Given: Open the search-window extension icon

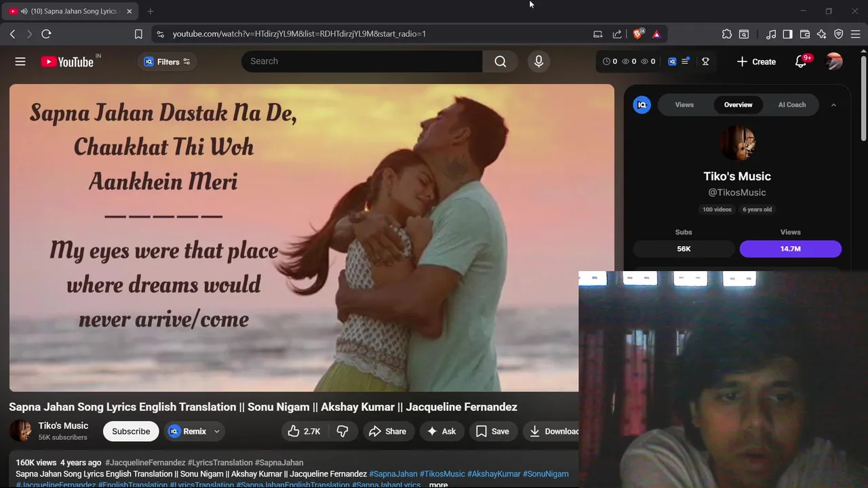Looking at the screenshot, I should pyautogui.click(x=744, y=34).
